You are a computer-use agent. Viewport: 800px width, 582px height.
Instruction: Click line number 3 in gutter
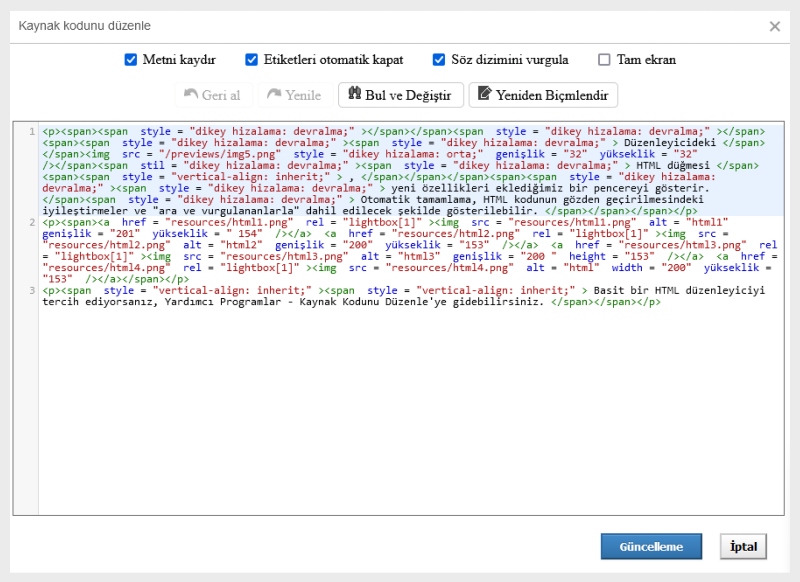(x=32, y=290)
